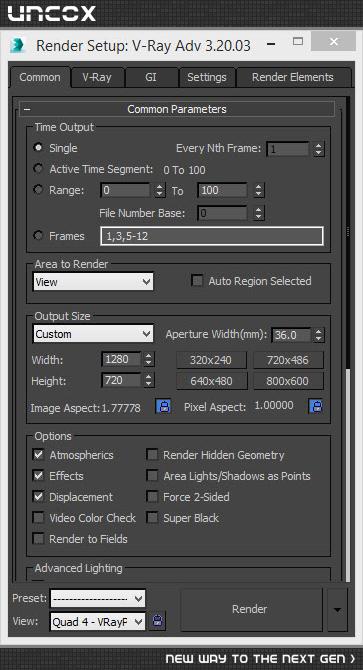Enable Area Lights/Shadows as Points
Screen dimensions: 363x670
(152, 476)
